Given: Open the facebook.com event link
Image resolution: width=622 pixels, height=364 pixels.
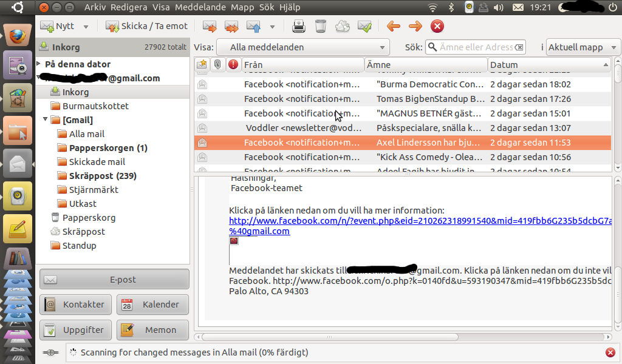Looking at the screenshot, I should [420, 221].
